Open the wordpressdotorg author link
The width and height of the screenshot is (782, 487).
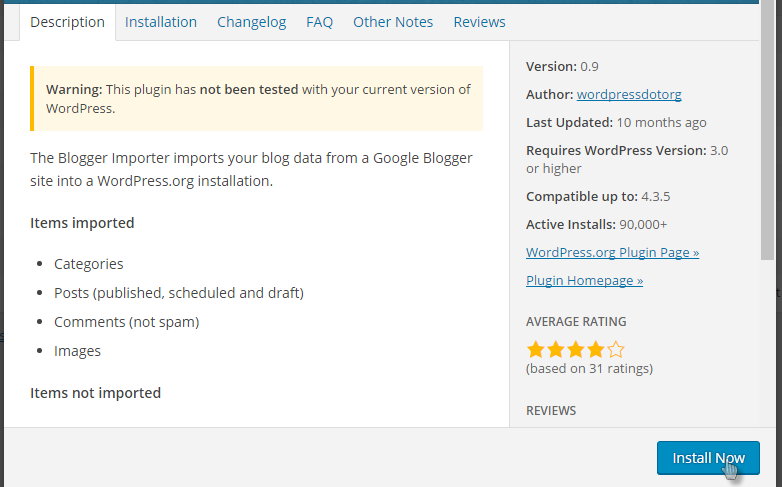[x=629, y=95]
